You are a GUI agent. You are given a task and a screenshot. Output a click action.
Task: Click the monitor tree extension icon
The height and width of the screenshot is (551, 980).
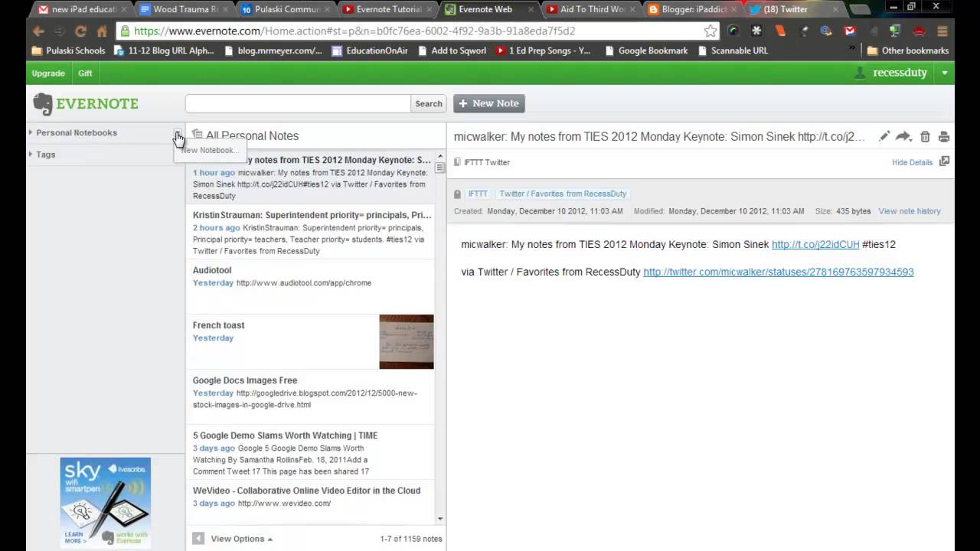[x=896, y=31]
